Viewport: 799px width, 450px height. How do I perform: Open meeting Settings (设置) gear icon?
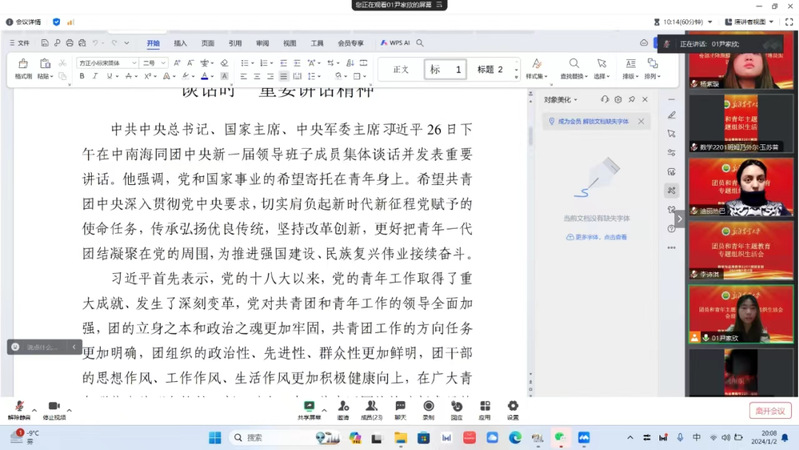click(513, 407)
